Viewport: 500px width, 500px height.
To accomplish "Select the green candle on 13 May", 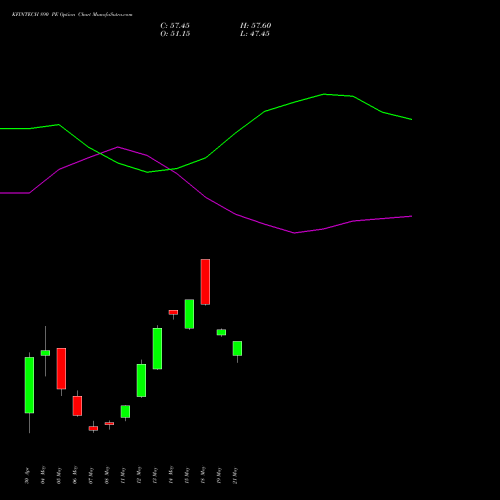I will [157, 348].
